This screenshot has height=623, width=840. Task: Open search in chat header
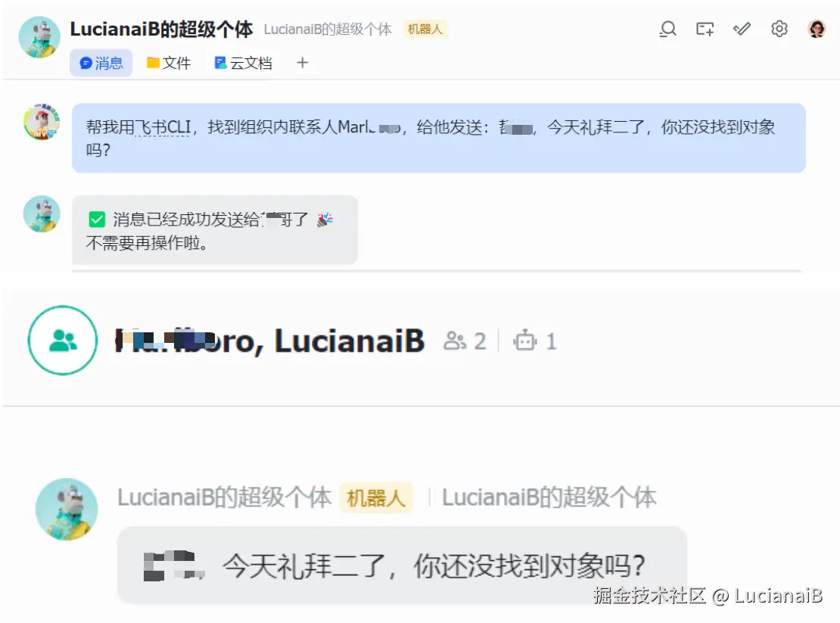667,29
